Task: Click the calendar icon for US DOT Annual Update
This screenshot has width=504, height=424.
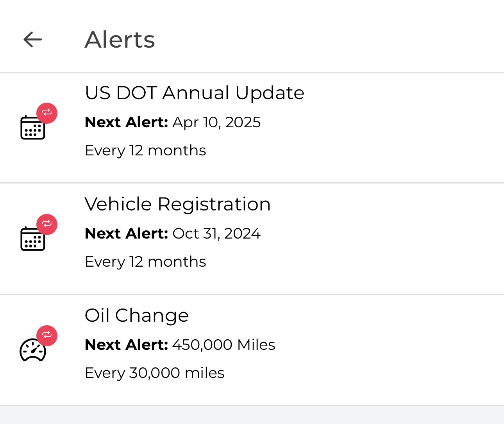Action: pos(33,127)
